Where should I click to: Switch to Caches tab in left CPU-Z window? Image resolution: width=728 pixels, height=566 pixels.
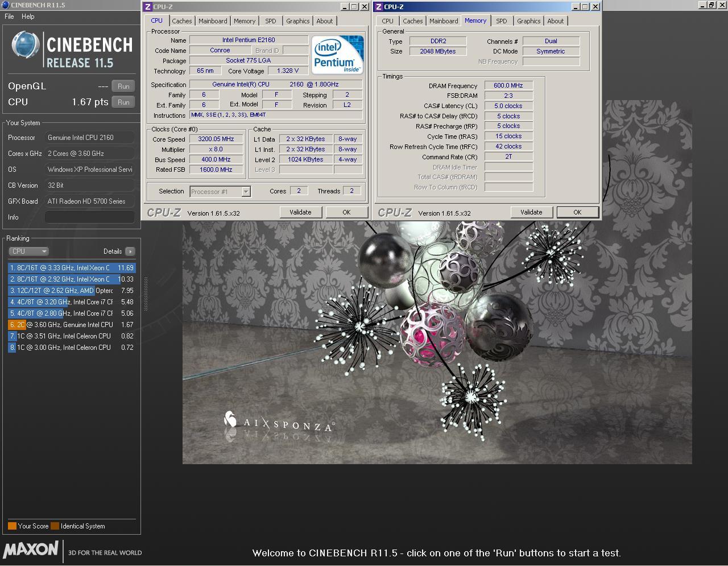click(182, 21)
